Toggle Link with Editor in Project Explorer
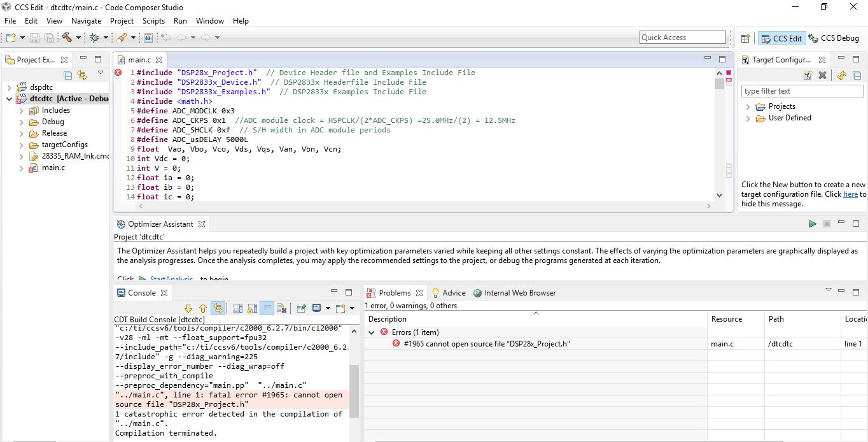The width and height of the screenshot is (868, 442). 82,75
